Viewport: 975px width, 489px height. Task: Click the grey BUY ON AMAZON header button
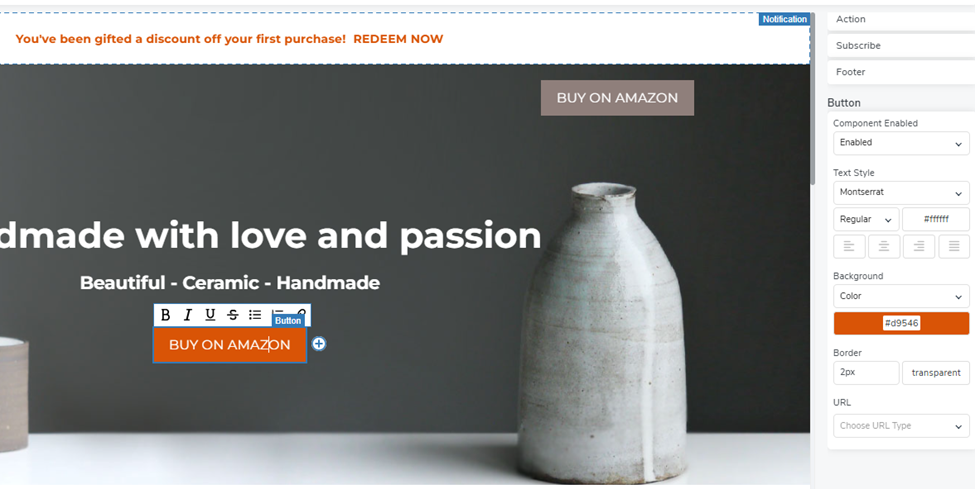pyautogui.click(x=617, y=98)
